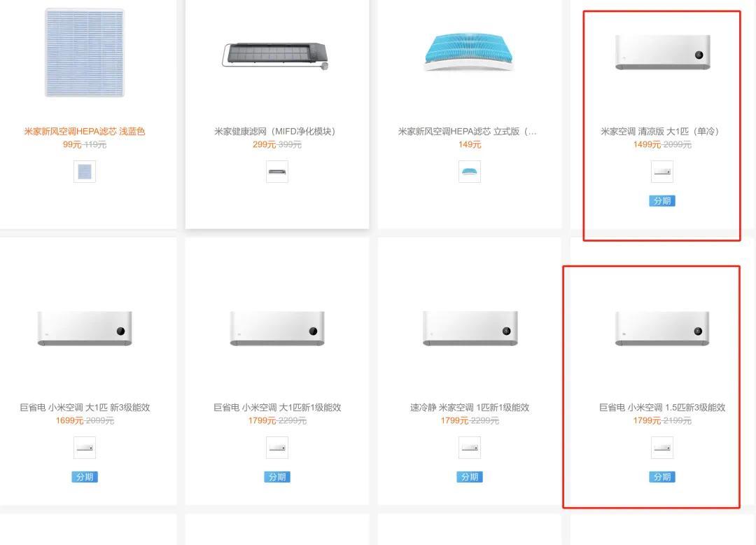
Task: Click 分期 badge under 清凉版 大1匹 air conditioner
Action: (662, 200)
